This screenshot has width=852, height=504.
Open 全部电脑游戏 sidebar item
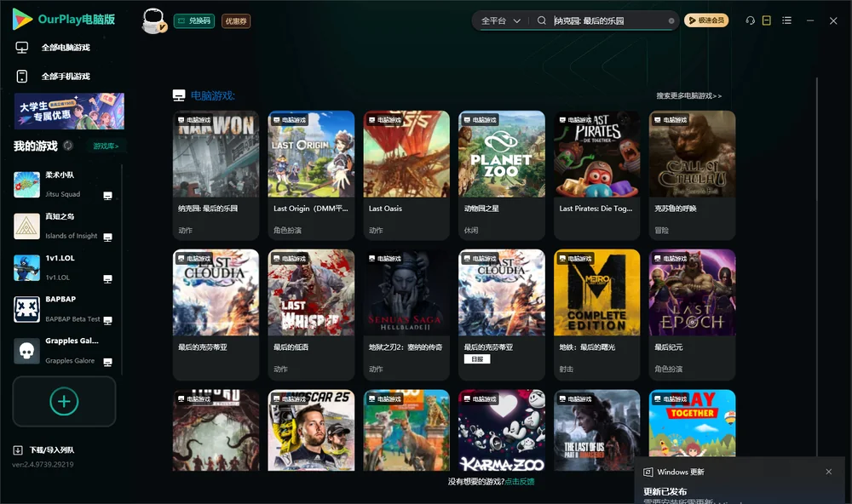[x=66, y=48]
